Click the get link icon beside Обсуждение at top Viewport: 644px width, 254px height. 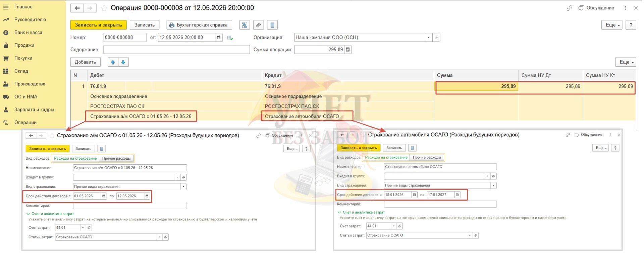coord(569,8)
